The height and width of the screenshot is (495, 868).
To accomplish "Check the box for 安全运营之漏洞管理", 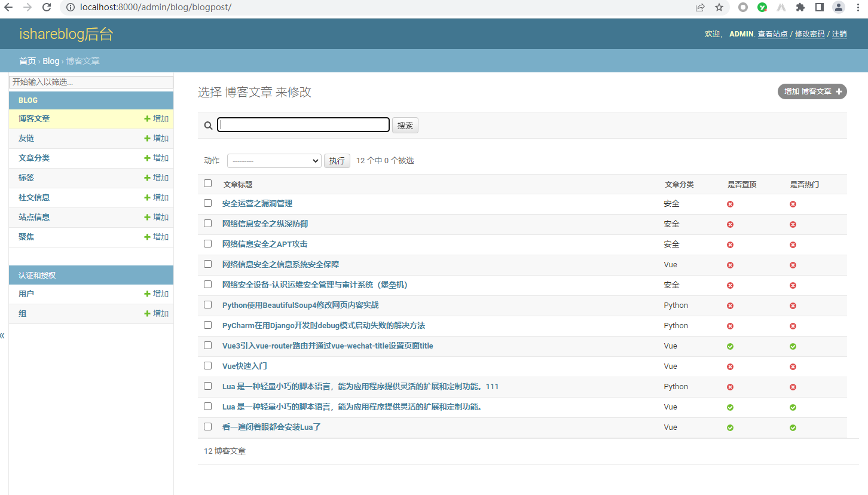I will 208,203.
